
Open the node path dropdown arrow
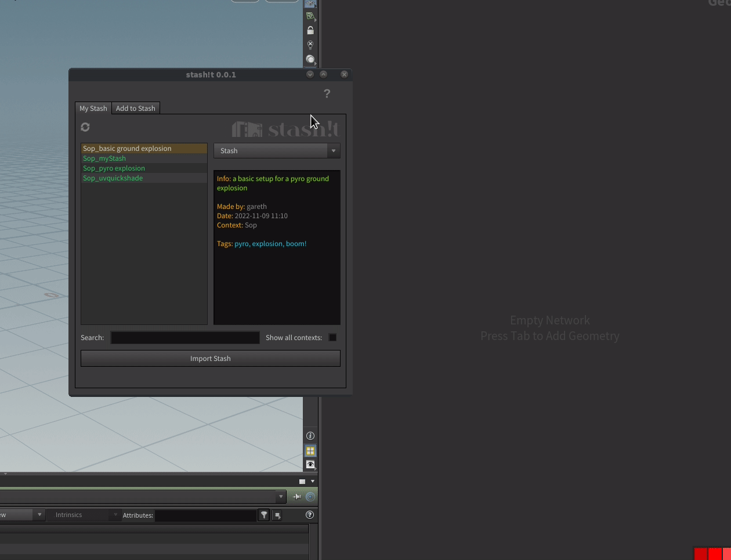click(281, 497)
